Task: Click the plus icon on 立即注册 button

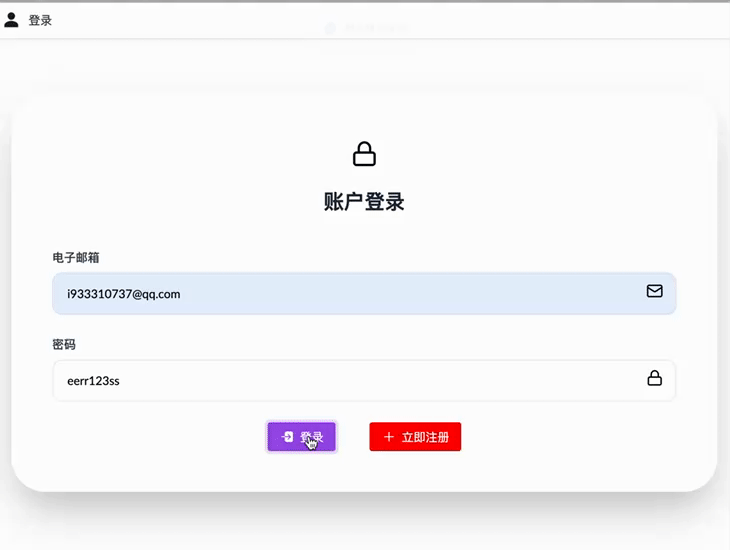Action: [389, 437]
